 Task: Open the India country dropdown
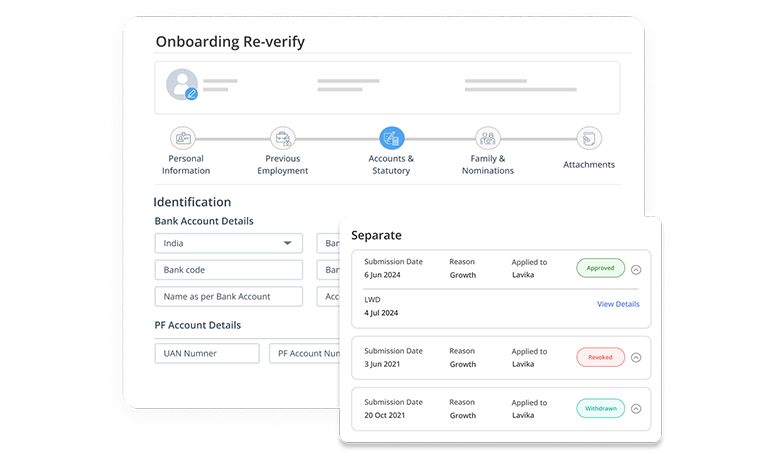click(x=228, y=243)
